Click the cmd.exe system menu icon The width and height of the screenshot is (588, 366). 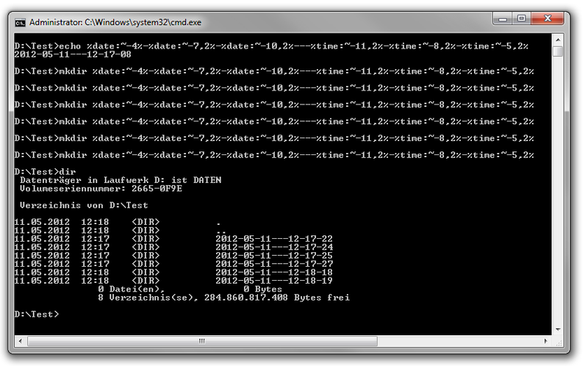(x=21, y=21)
